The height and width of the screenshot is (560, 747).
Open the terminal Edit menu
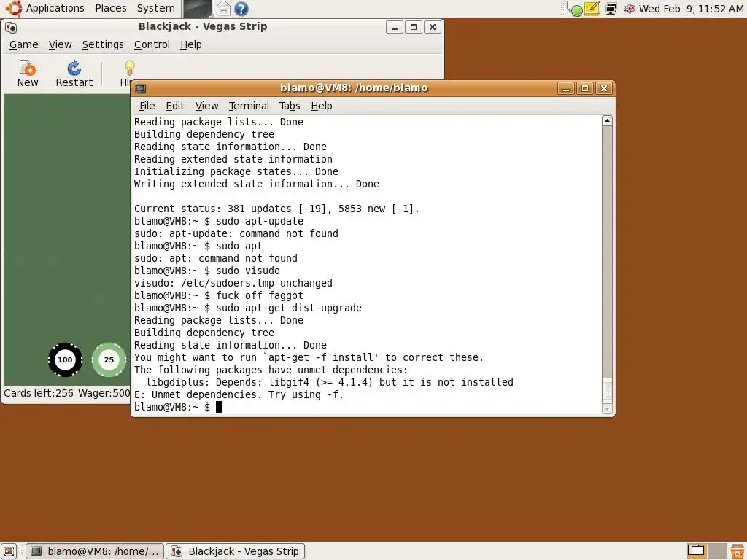pos(175,106)
